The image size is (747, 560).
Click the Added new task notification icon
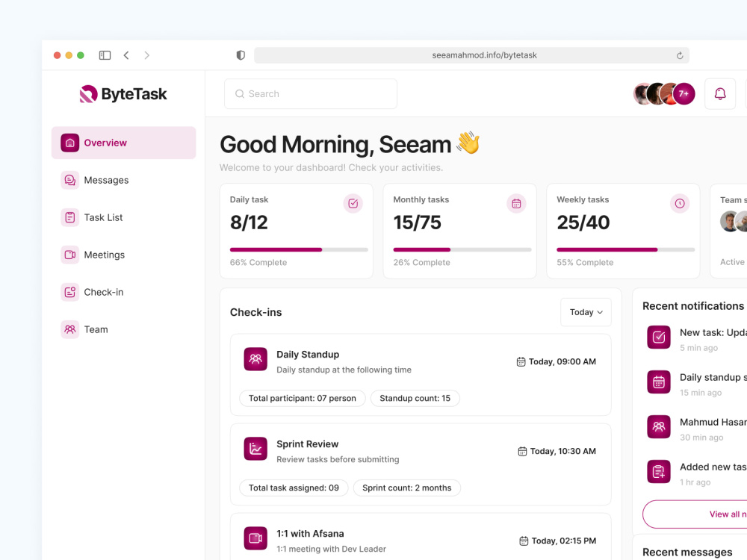click(659, 471)
